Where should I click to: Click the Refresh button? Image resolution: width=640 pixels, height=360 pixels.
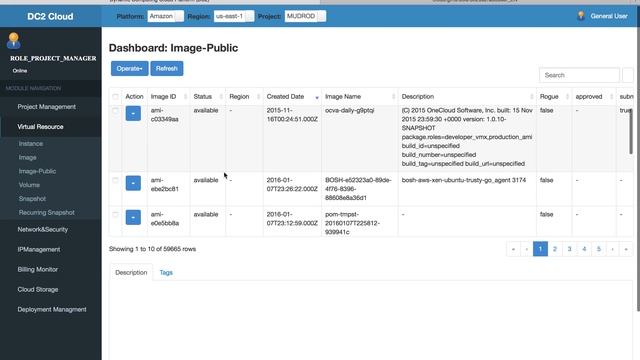click(167, 69)
